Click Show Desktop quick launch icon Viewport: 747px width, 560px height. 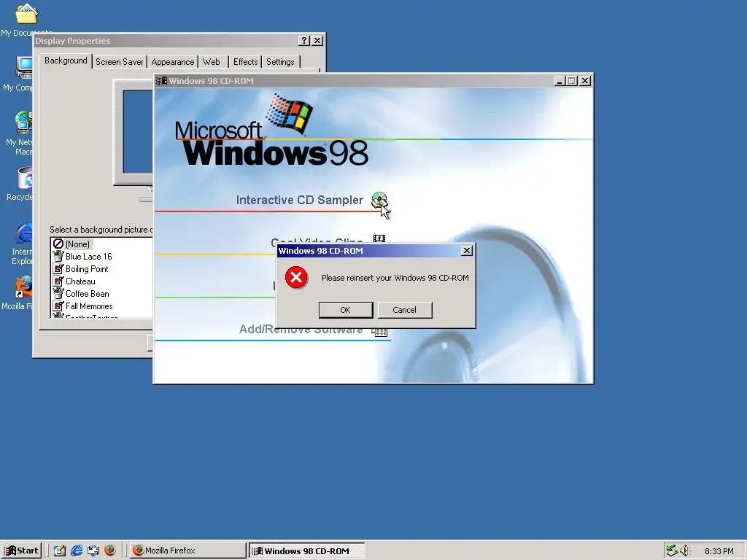pyautogui.click(x=60, y=551)
